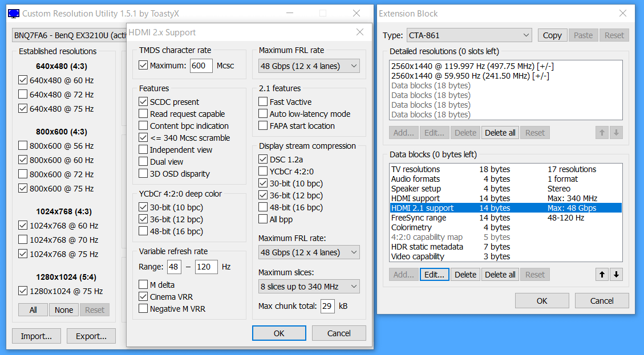
Task: Select 2560x1440 @ 59.950 Hz resolution
Action: tap(505, 76)
